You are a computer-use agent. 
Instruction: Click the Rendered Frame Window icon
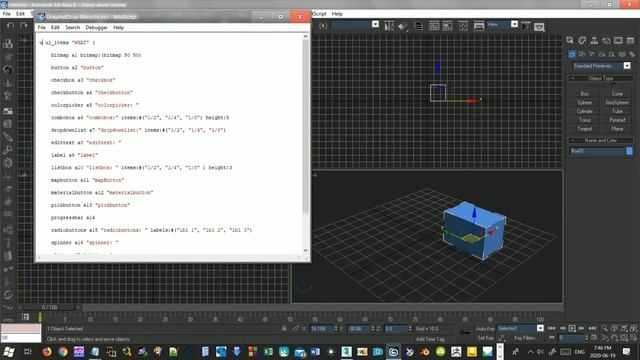(526, 26)
